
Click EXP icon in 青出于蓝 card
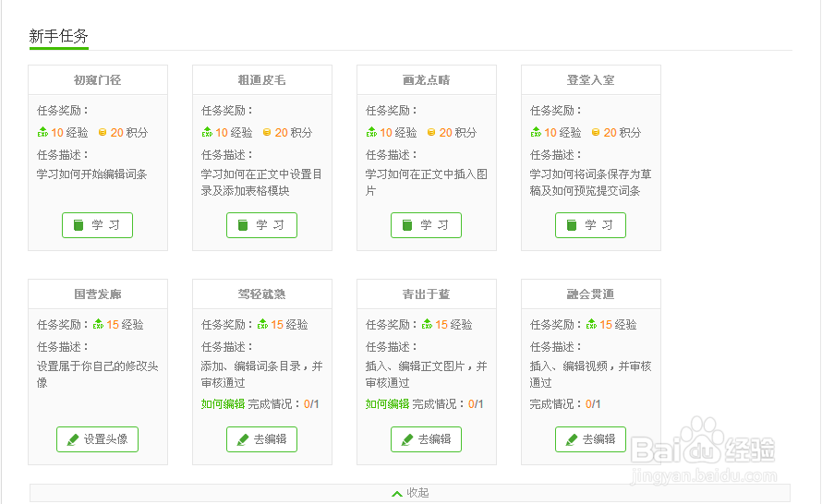pos(428,324)
